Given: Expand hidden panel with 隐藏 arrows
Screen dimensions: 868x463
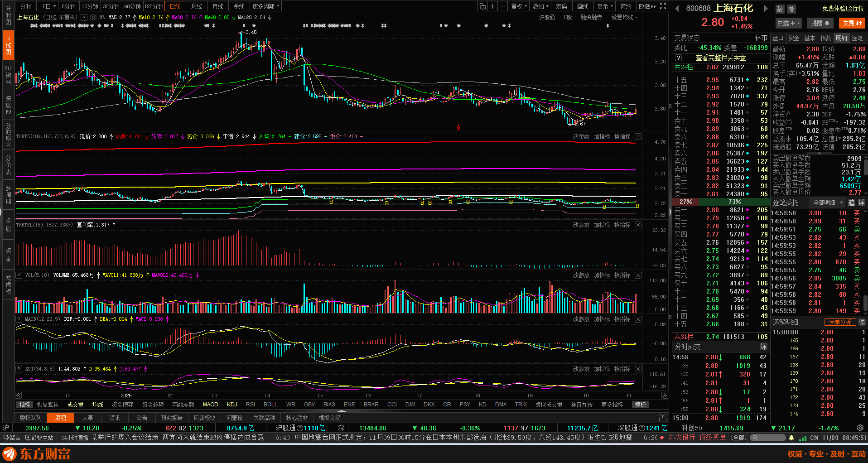Looking at the screenshot, I should tap(647, 6).
